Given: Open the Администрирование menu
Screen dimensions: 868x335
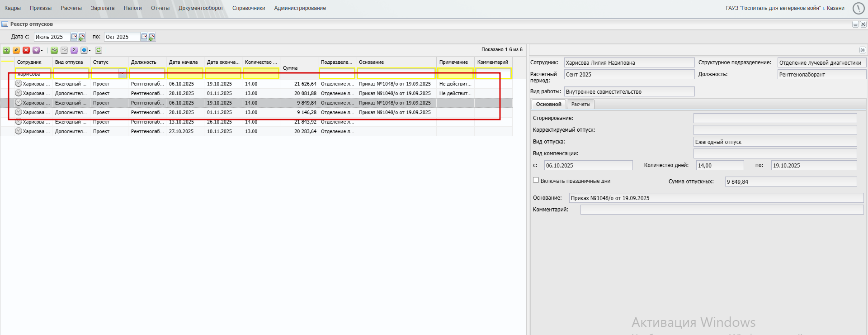Looking at the screenshot, I should click(x=300, y=8).
